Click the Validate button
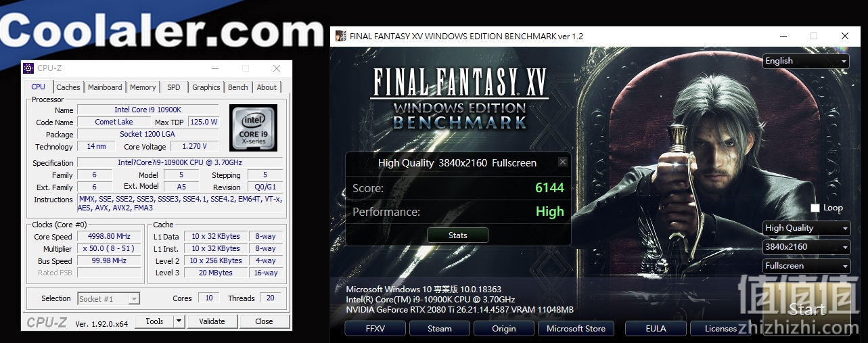This screenshot has width=868, height=343. [212, 321]
